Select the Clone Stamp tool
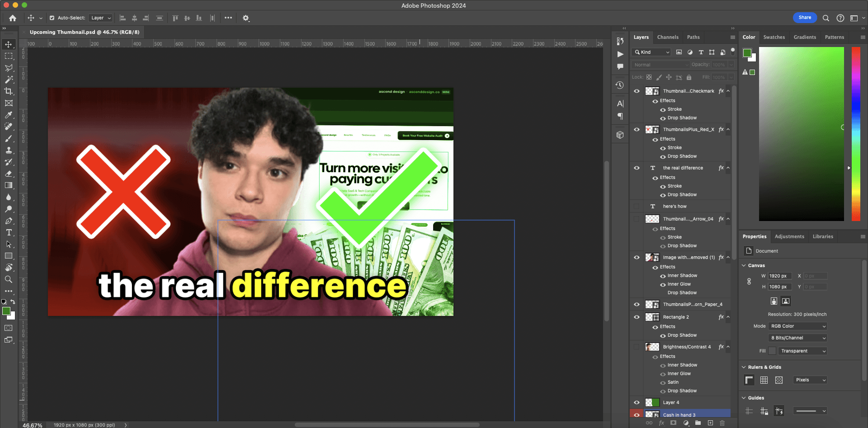868x428 pixels. pyautogui.click(x=9, y=150)
